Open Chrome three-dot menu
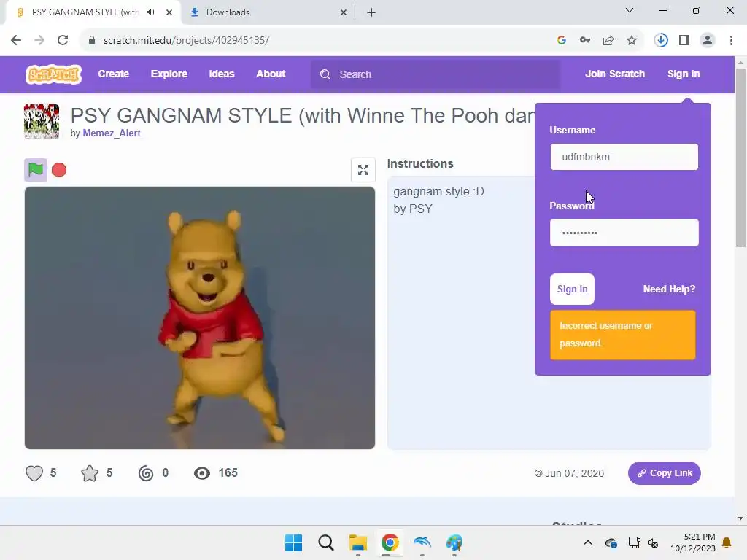747x560 pixels. click(x=731, y=40)
